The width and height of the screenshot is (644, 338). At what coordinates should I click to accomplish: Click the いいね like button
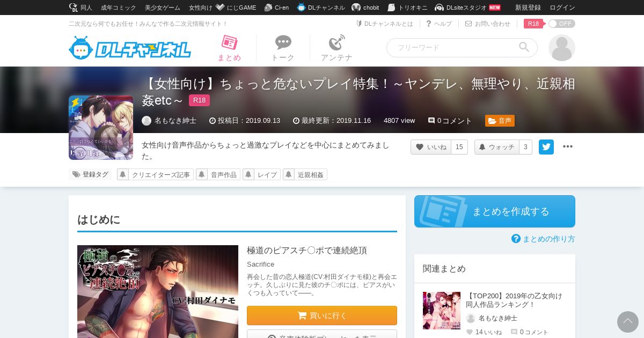tap(431, 147)
